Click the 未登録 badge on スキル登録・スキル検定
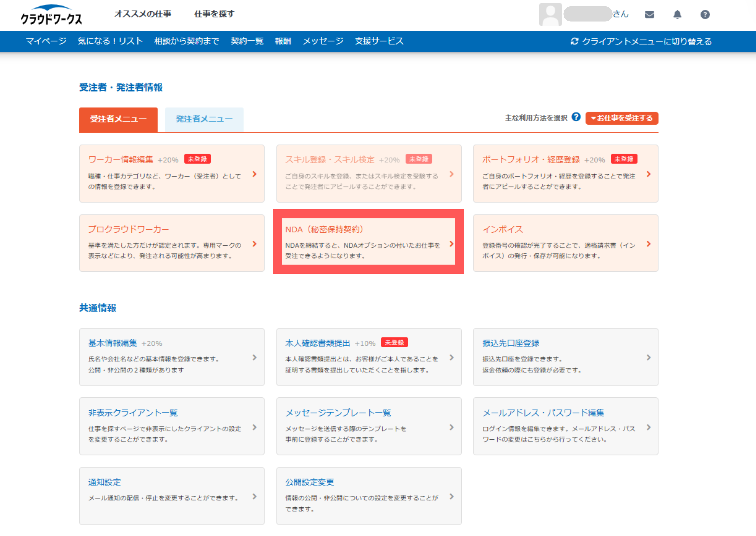Image resolution: width=756 pixels, height=536 pixels. pos(419,159)
